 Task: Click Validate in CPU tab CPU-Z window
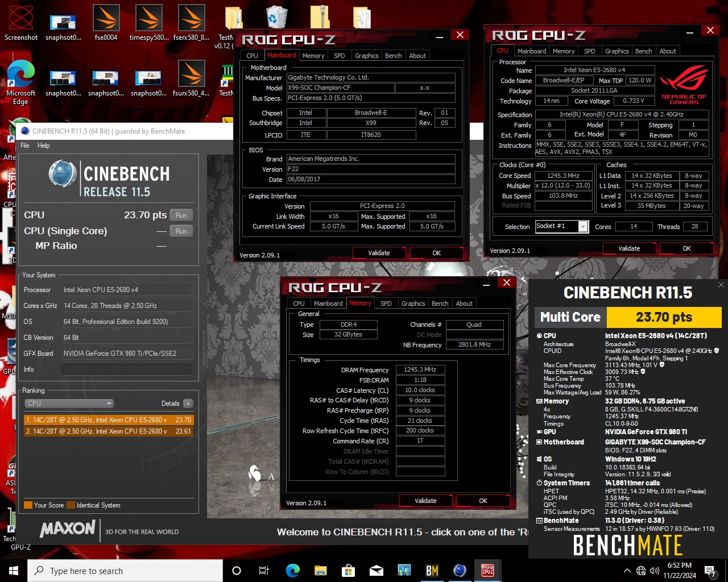(629, 248)
